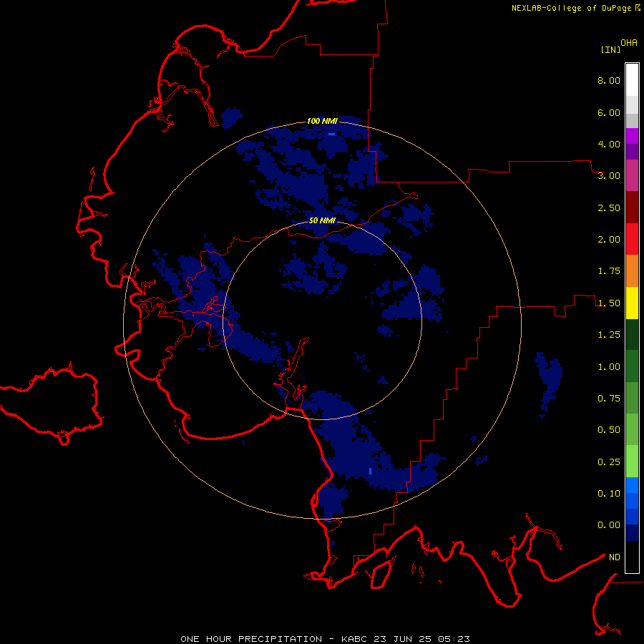Image resolution: width=644 pixels, height=644 pixels.
Task: Click the 0.75 legend value
Action: click(x=609, y=399)
